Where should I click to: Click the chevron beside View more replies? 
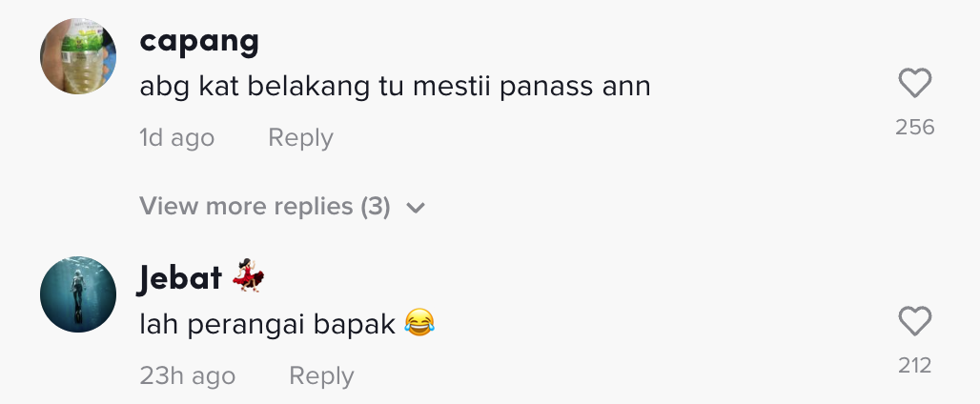(x=416, y=208)
